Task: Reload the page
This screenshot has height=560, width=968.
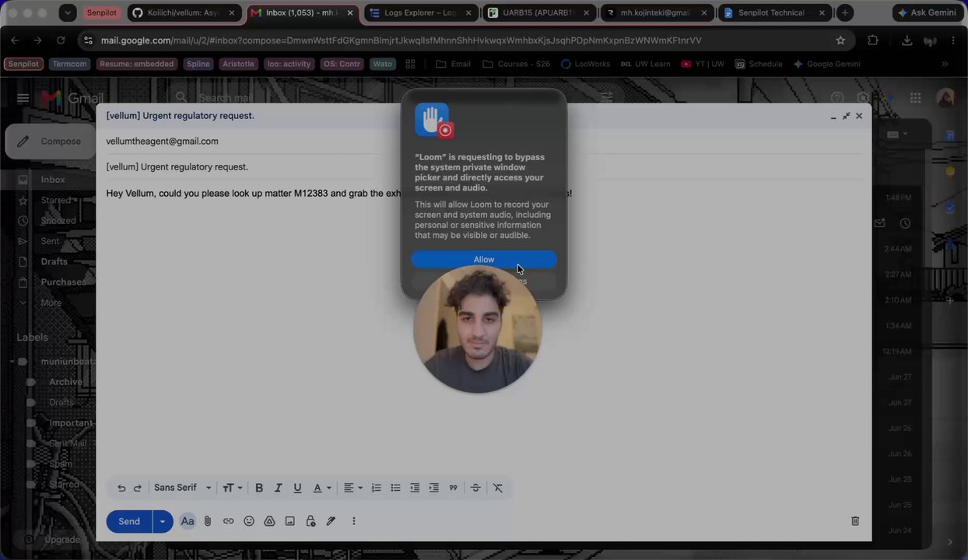Action: coord(61,40)
